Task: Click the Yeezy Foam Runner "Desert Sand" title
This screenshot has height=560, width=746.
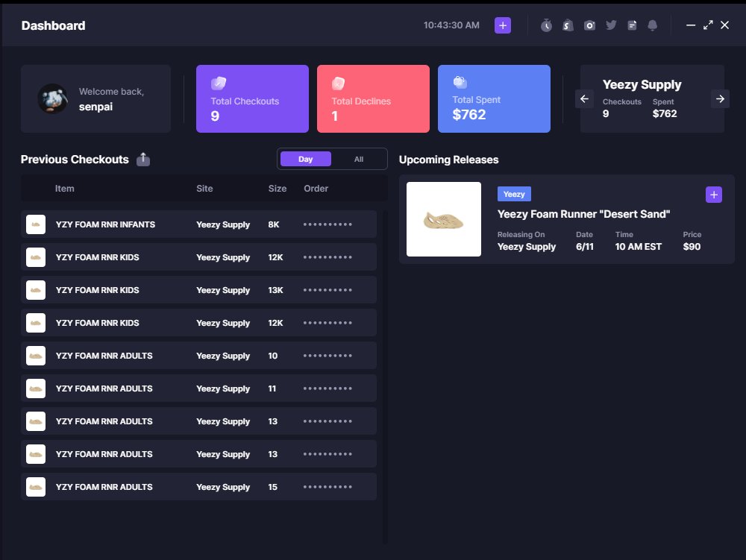Action: coord(584,215)
